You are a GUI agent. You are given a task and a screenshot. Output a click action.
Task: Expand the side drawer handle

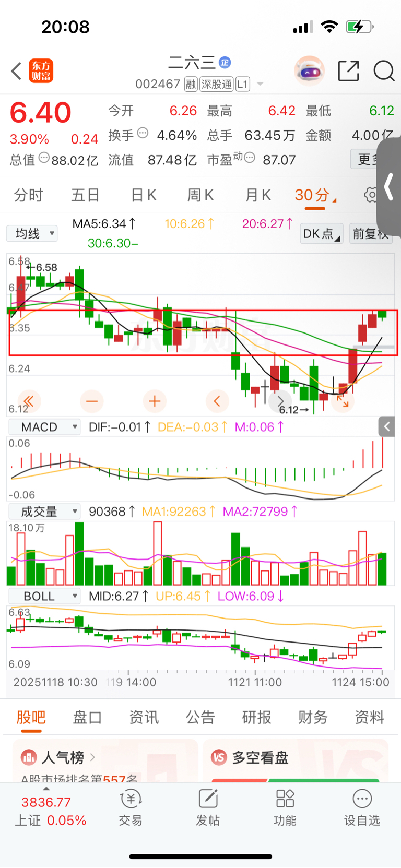click(x=388, y=187)
